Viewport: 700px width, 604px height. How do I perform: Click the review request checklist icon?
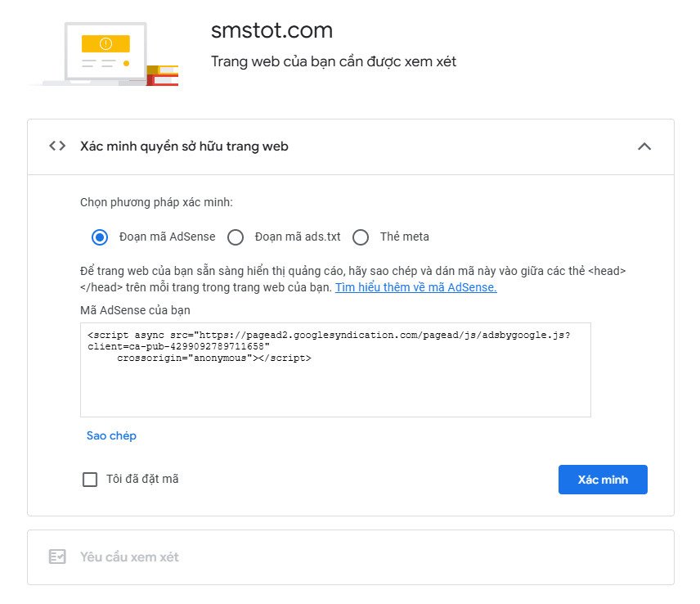[57, 557]
